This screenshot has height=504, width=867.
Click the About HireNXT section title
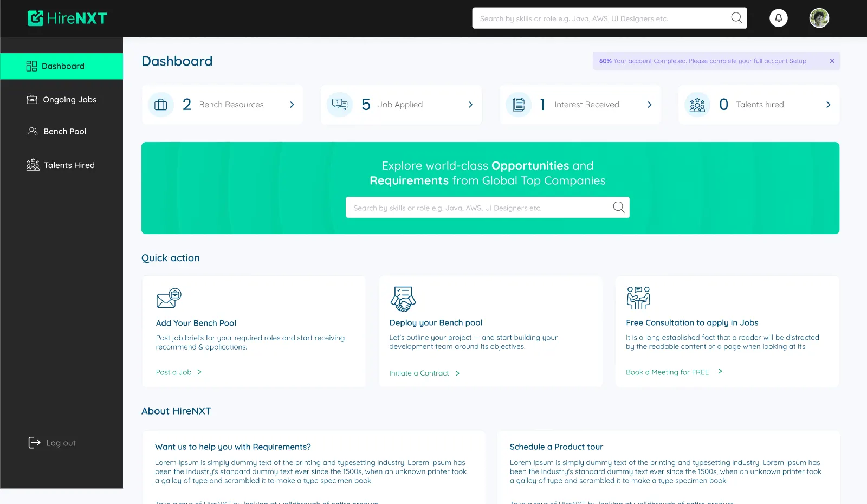(176, 411)
